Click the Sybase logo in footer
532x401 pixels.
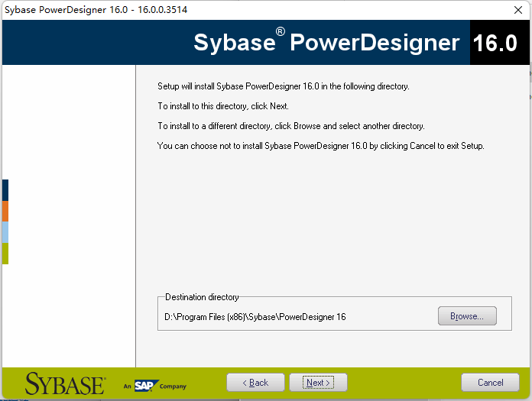click(65, 383)
